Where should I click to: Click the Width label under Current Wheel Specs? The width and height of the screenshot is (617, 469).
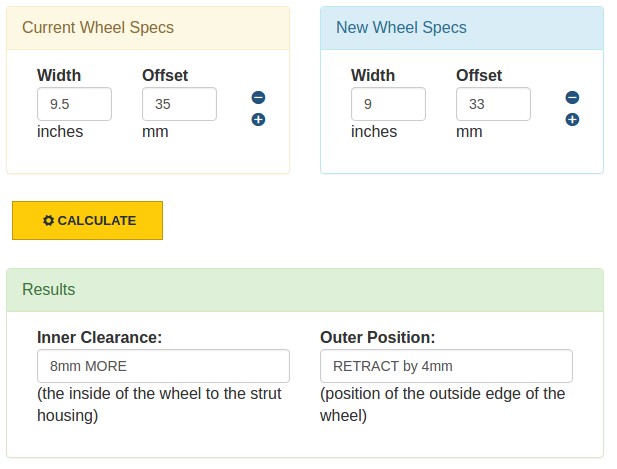click(x=59, y=75)
